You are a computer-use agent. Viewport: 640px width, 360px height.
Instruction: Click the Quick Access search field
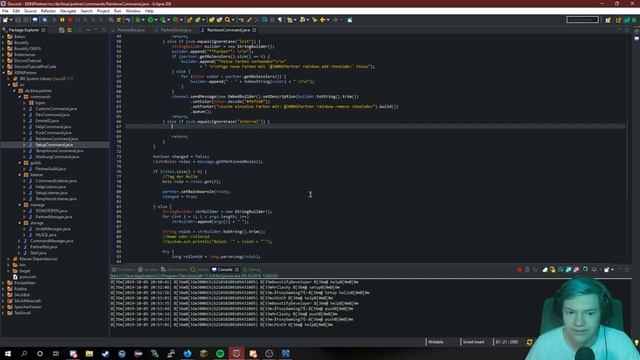click(x=582, y=20)
